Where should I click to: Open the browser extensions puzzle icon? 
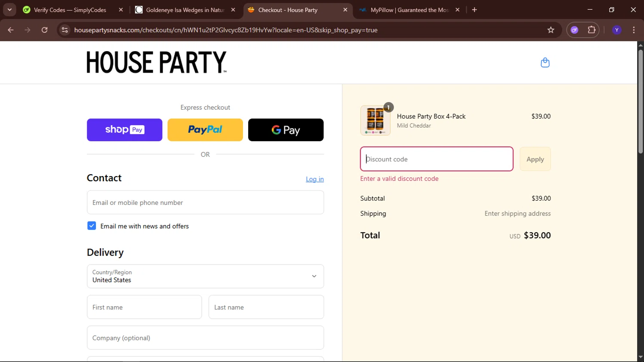(x=592, y=30)
